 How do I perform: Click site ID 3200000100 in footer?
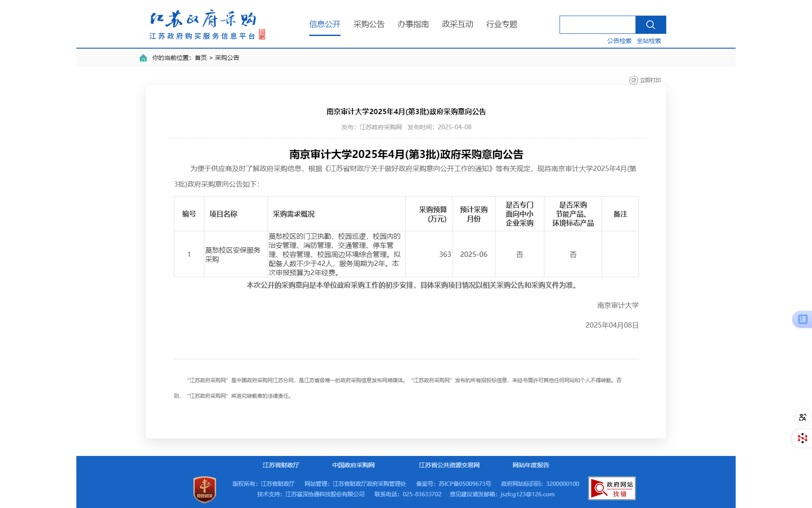coord(563,484)
